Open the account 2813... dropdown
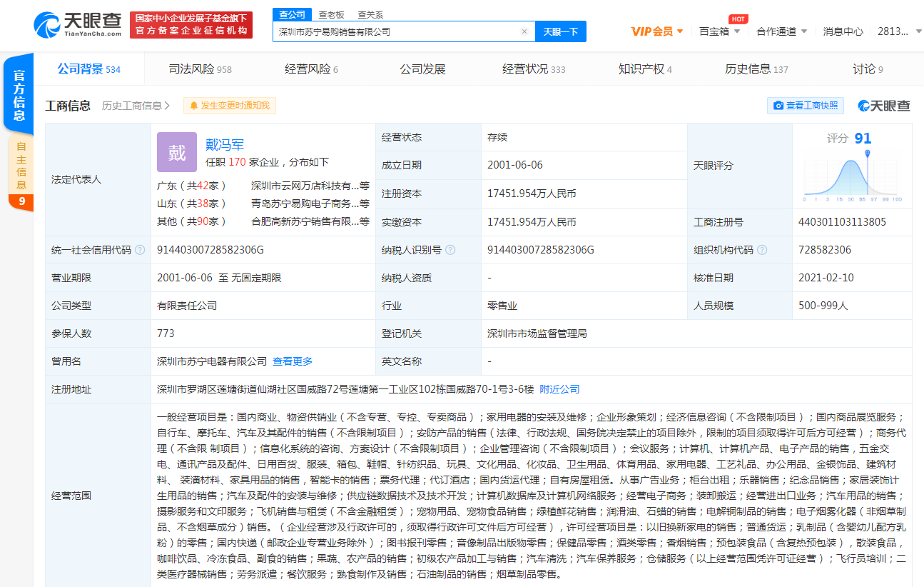 (898, 31)
